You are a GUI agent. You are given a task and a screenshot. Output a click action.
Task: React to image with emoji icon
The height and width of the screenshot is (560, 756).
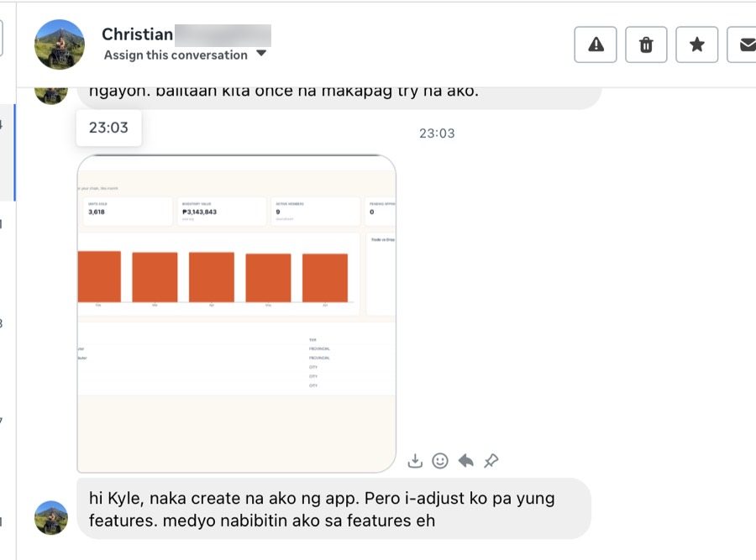(x=439, y=461)
